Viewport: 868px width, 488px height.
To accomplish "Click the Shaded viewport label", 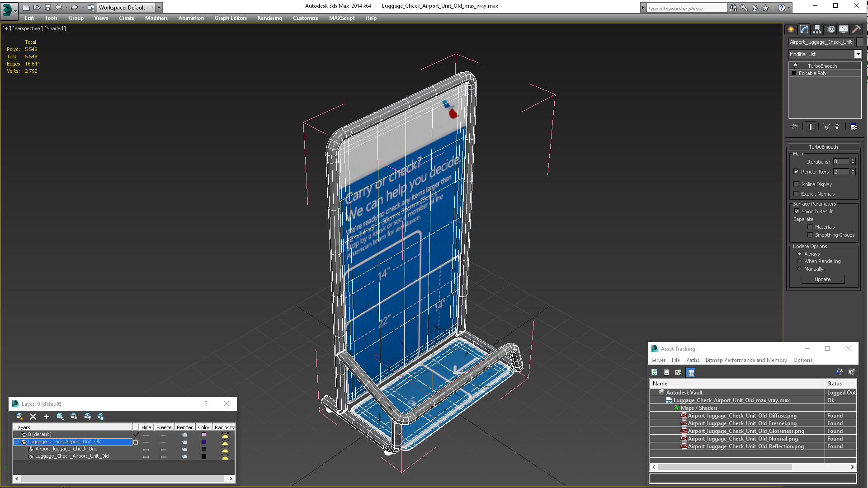I will click(x=55, y=28).
